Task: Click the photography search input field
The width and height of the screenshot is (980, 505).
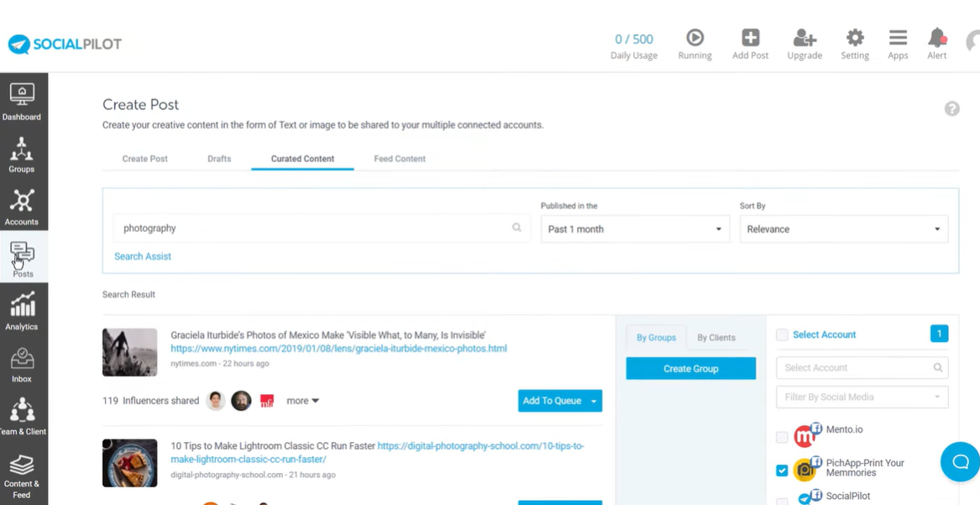Action: (322, 228)
